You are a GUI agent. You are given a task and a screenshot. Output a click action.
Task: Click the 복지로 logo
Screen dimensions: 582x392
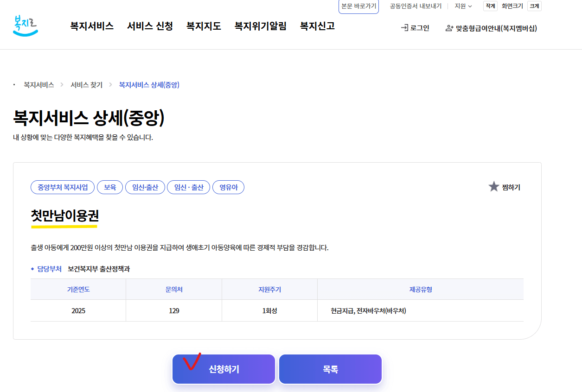tap(26, 25)
